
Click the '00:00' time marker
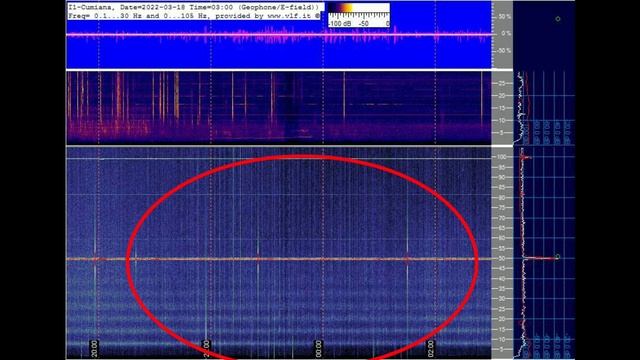318,349
